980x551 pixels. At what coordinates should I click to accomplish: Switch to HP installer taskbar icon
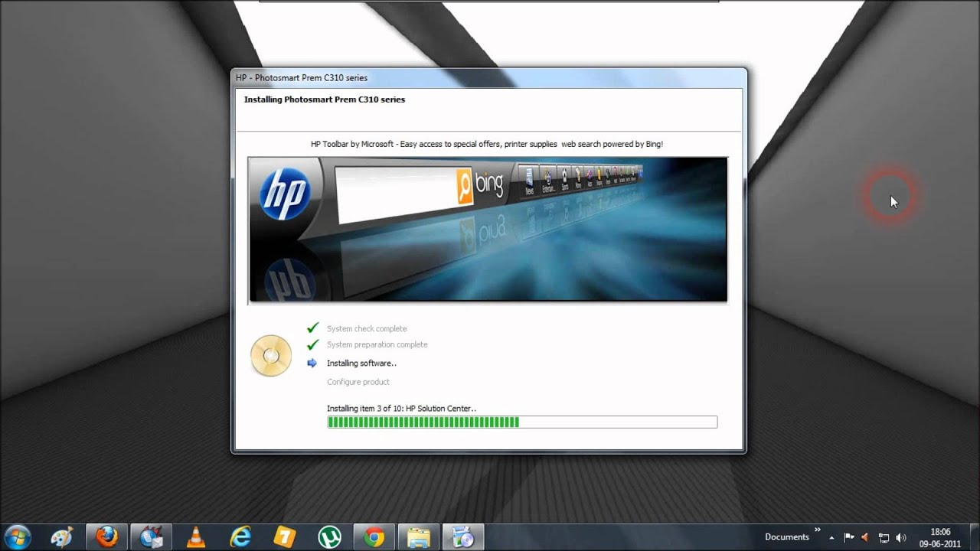[x=463, y=537]
